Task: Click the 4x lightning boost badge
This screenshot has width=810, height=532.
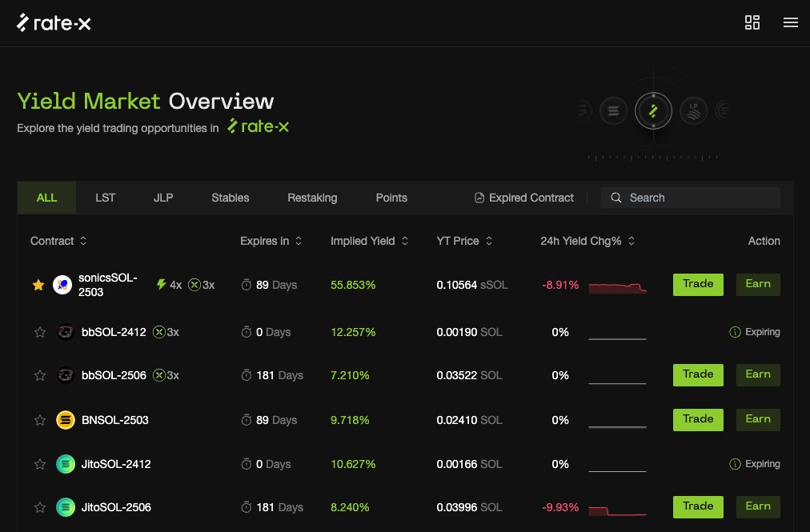Action: [x=169, y=285]
